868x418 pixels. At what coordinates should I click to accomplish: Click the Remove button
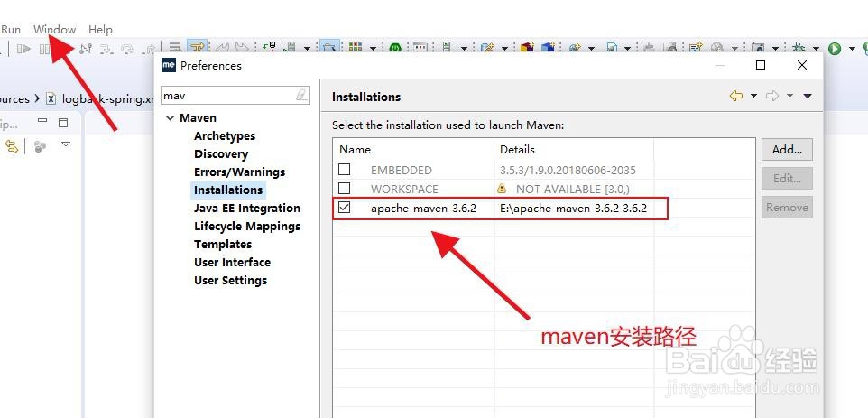[x=787, y=207]
